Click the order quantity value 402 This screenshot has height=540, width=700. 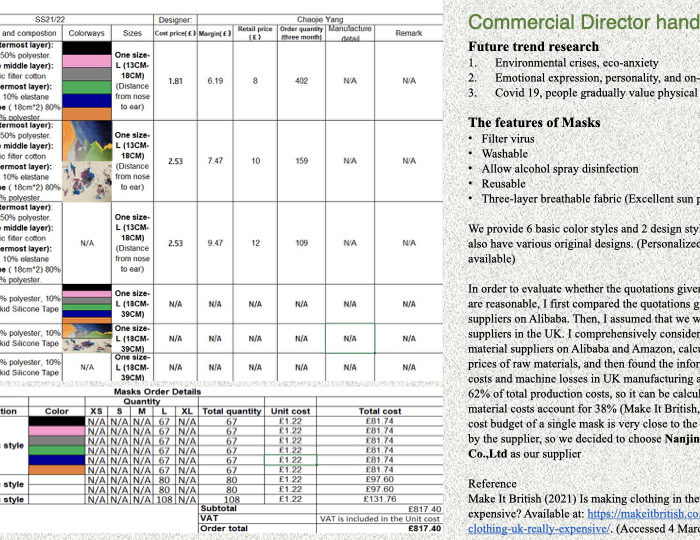pyautogui.click(x=301, y=81)
